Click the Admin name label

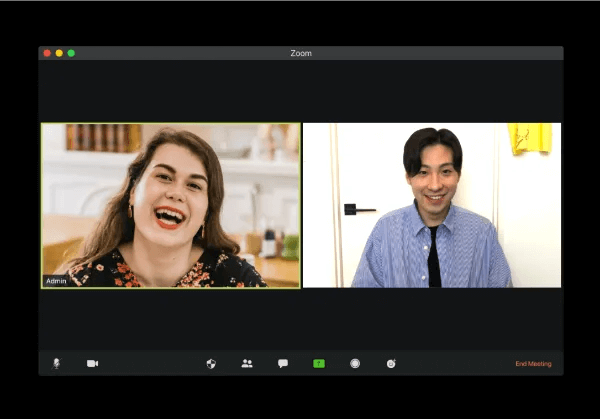point(56,281)
